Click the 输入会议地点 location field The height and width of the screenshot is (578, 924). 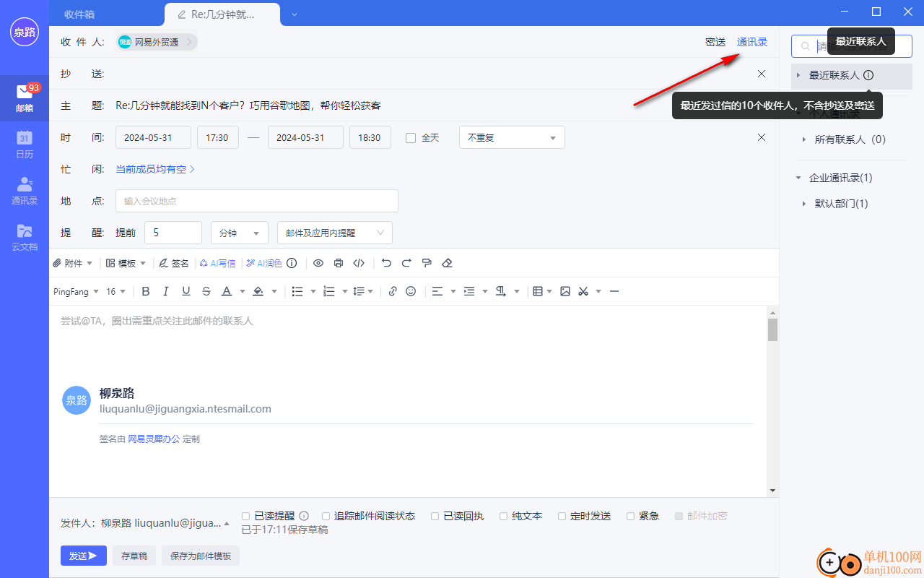(257, 201)
